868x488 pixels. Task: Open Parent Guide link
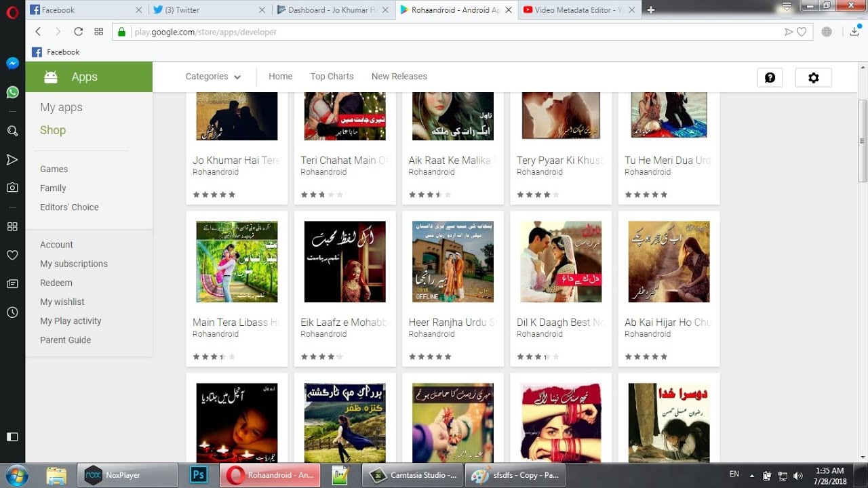point(65,340)
